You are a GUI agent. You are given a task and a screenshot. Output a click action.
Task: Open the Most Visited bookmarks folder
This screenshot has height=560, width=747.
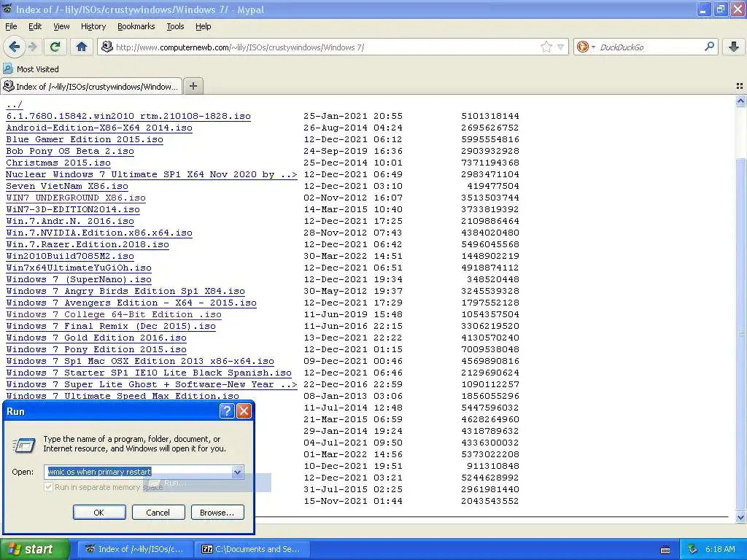(31, 69)
